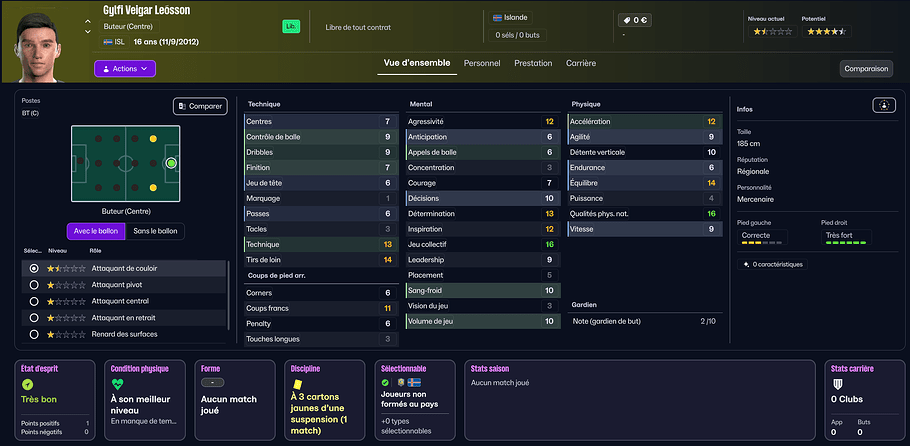Open the Personnel tab

(x=482, y=64)
